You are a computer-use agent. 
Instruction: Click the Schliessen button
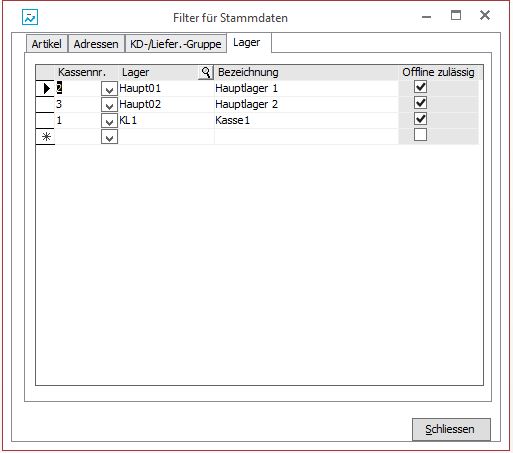tap(451, 429)
